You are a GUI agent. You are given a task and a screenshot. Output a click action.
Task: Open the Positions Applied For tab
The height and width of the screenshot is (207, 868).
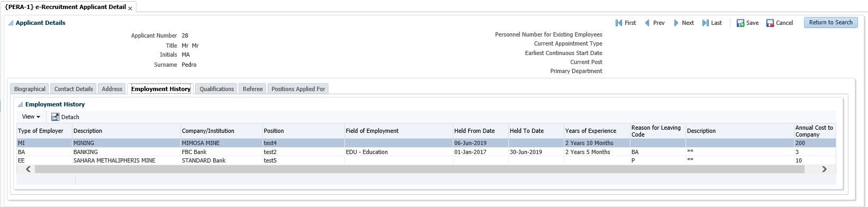click(x=298, y=89)
